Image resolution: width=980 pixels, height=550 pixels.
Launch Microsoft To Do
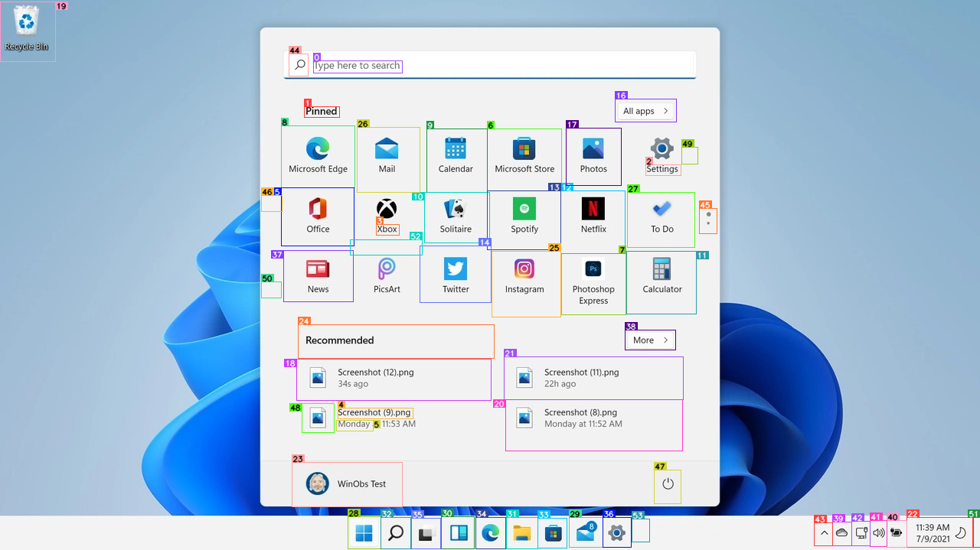[x=661, y=216]
